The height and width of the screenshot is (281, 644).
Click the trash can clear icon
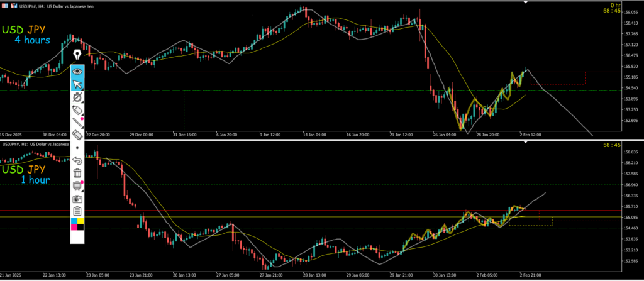coord(77,173)
